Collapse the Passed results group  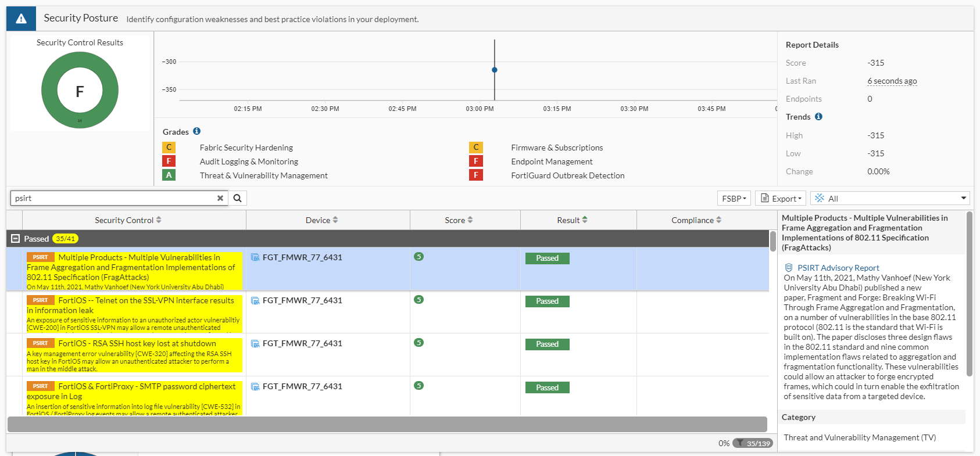point(16,239)
